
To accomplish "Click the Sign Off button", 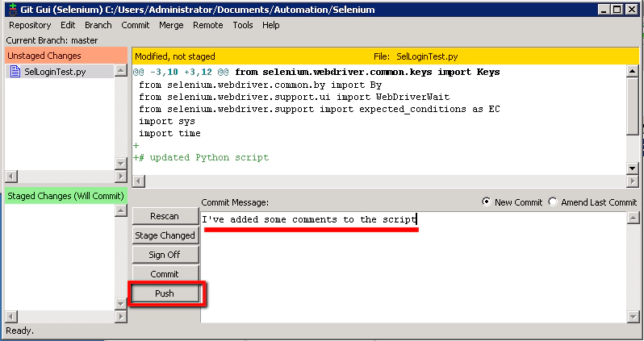I will (x=165, y=255).
